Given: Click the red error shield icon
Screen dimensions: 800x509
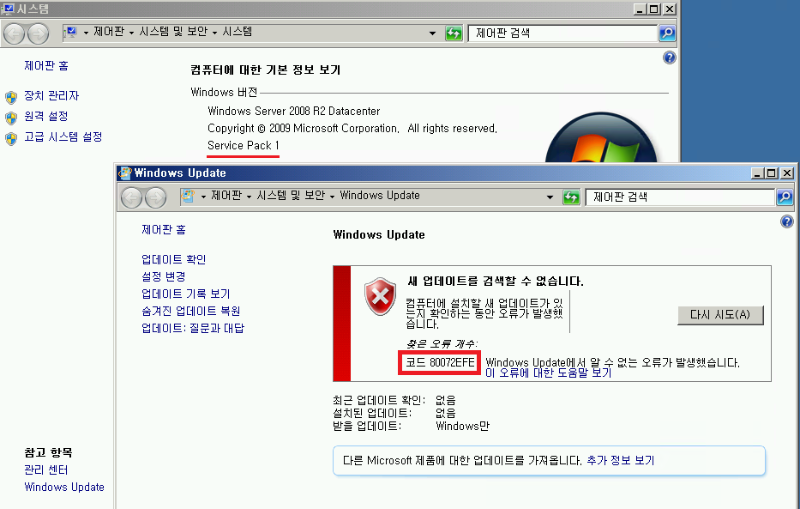Looking at the screenshot, I should point(380,296).
